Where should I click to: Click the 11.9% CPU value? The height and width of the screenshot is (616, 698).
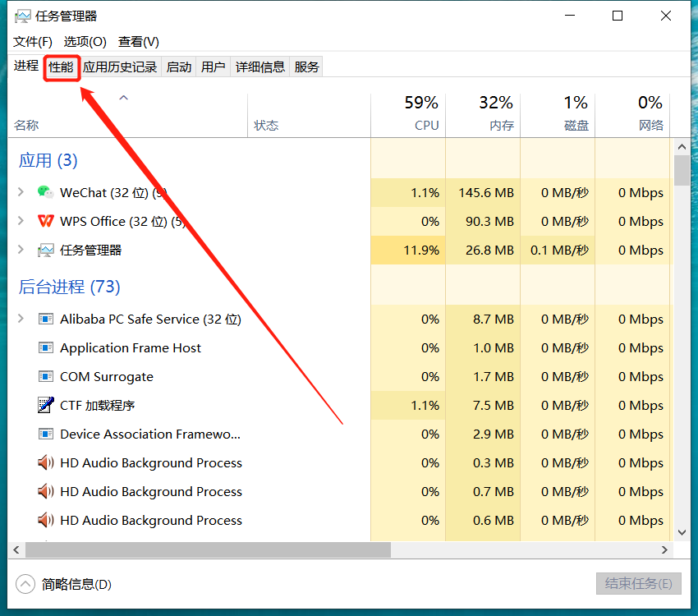421,251
